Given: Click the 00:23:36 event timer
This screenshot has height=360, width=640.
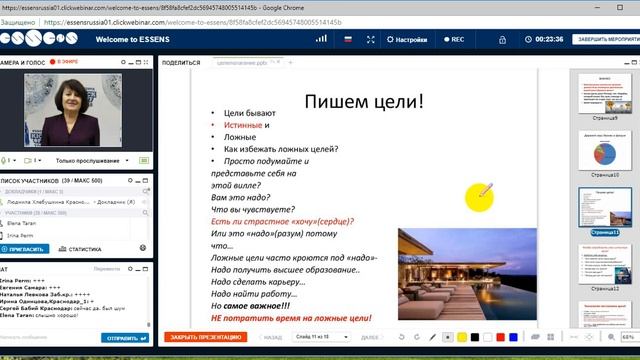Looking at the screenshot, I should 544,39.
